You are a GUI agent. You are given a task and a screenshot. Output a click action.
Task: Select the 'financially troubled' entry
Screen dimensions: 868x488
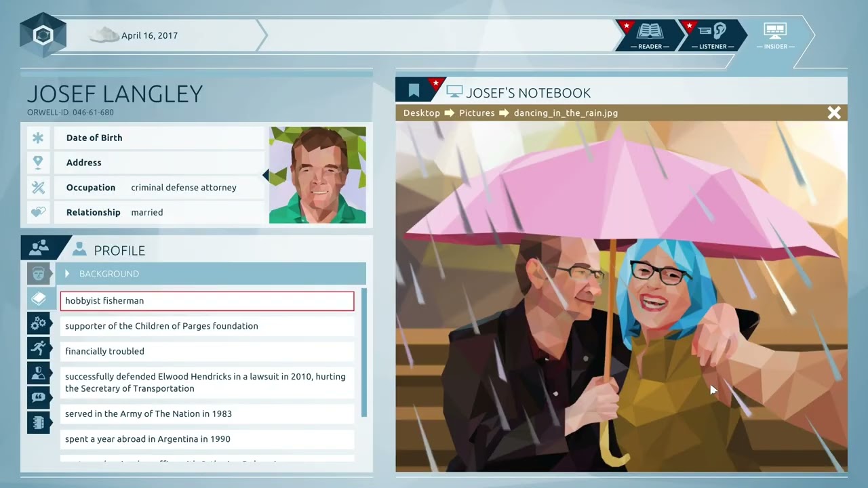(x=208, y=351)
